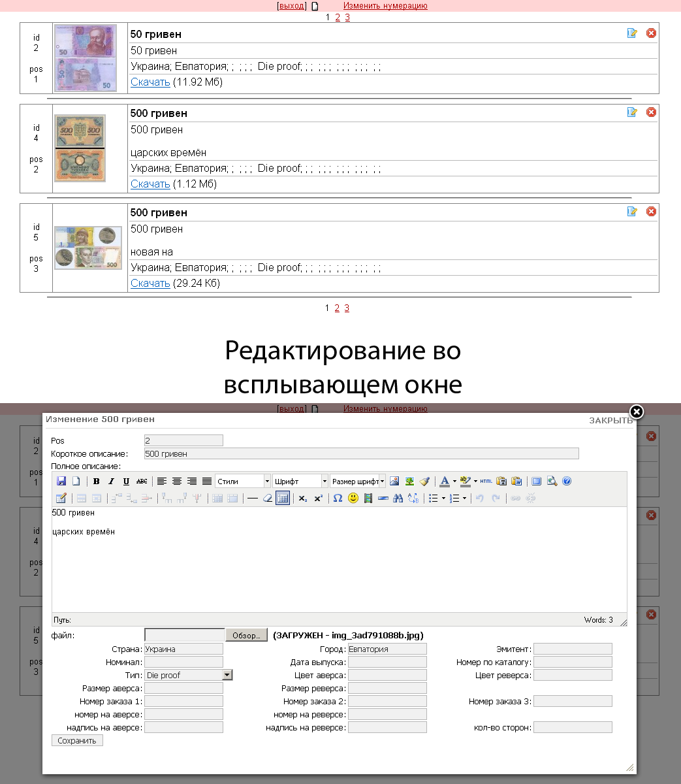Insert embedded media with the film icon
The width and height of the screenshot is (681, 784).
click(x=368, y=498)
